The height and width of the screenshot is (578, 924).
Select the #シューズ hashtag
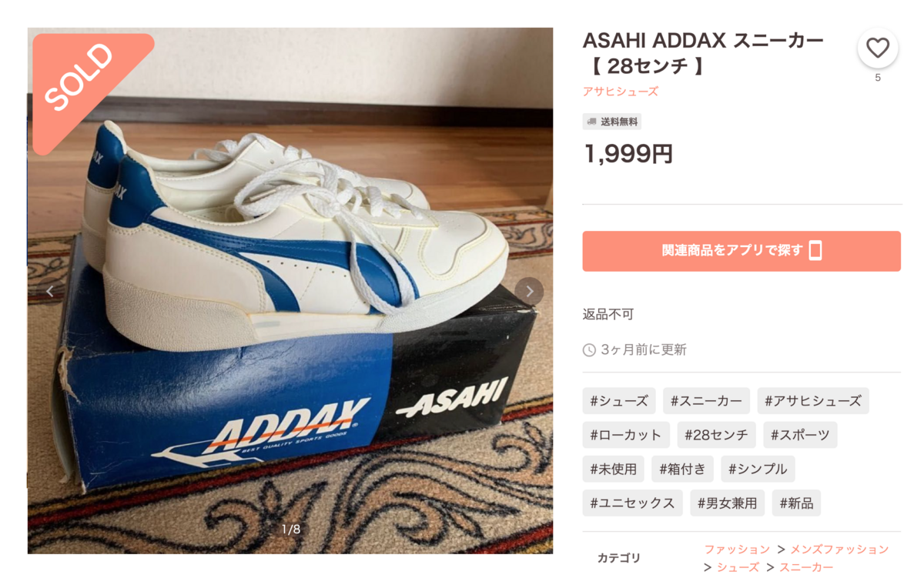tap(619, 401)
